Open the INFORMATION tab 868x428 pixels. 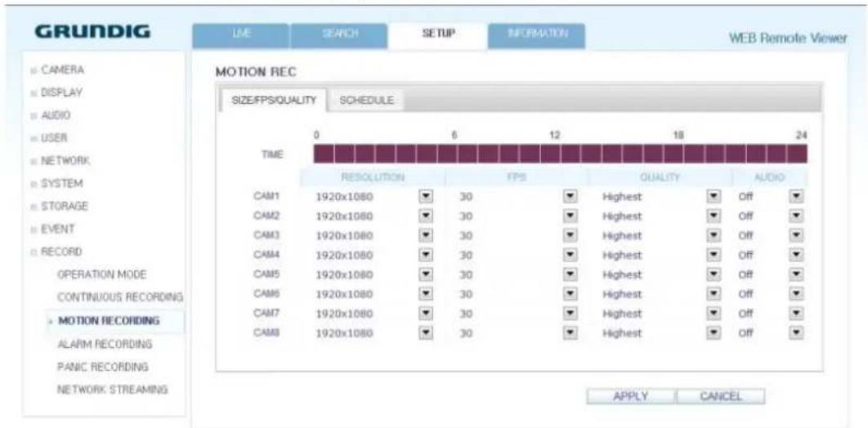[536, 36]
